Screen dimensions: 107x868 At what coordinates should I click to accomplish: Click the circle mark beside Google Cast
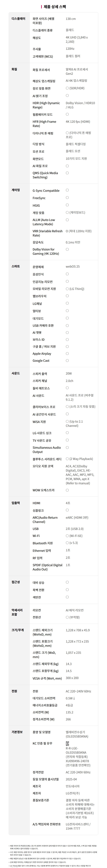click(x=67, y=361)
